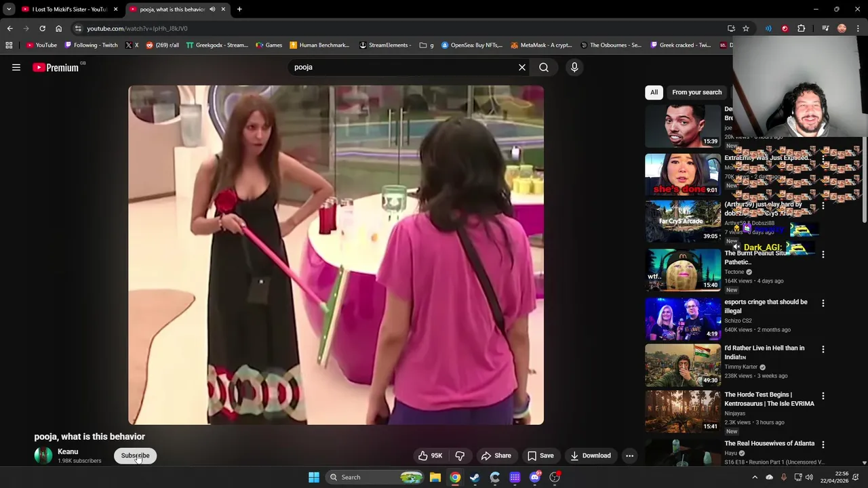The image size is (868, 488).
Task: Open the Windows Start menu
Action: [313, 477]
